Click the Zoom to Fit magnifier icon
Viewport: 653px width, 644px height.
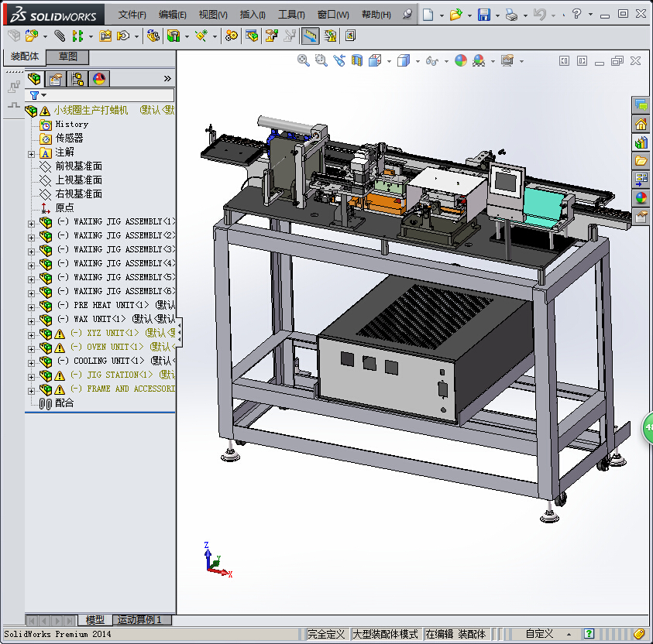pyautogui.click(x=303, y=60)
